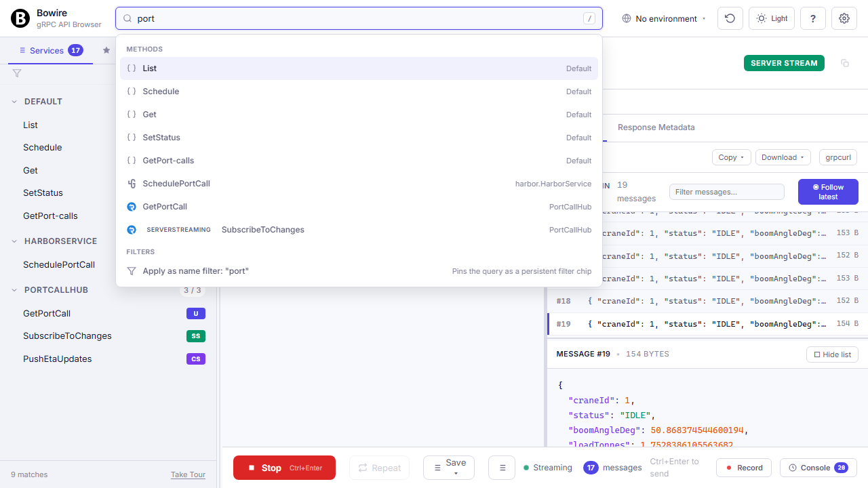Apply "port" as name filter
The height and width of the screenshot is (488, 868).
coord(359,271)
